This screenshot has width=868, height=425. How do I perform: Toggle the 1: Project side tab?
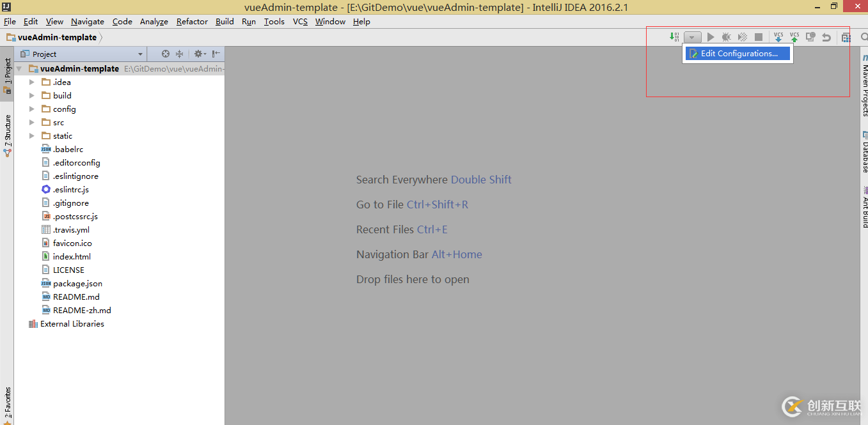(x=7, y=75)
